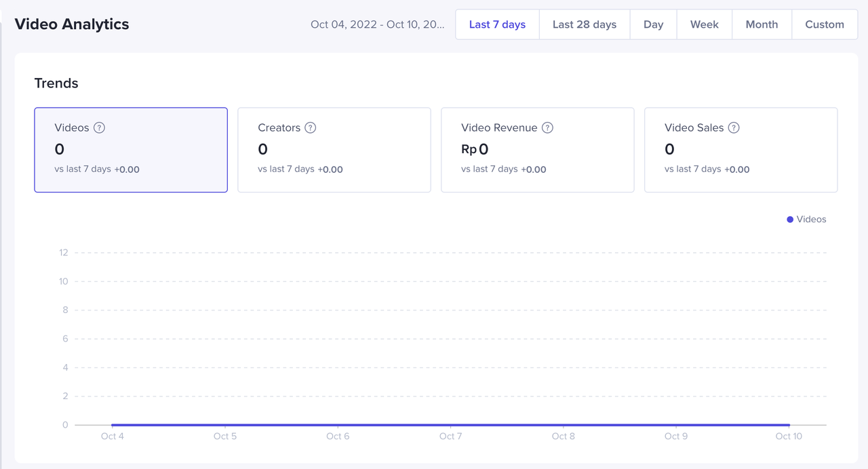The height and width of the screenshot is (469, 868).
Task: Click the Oct 7 point on chart line
Action: coord(450,425)
